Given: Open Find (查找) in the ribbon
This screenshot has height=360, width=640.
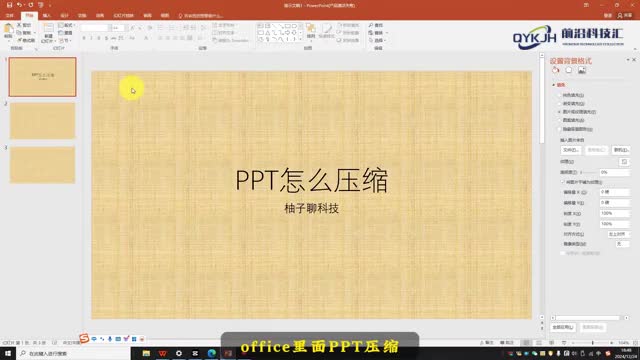Looking at the screenshot, I should coord(376,25).
